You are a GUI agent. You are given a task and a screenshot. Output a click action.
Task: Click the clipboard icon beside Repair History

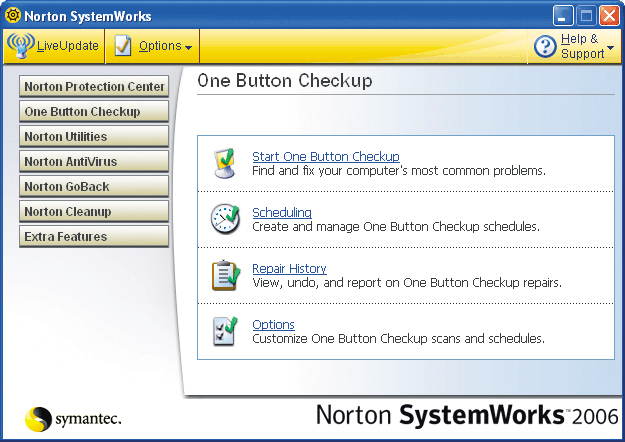coord(226,275)
